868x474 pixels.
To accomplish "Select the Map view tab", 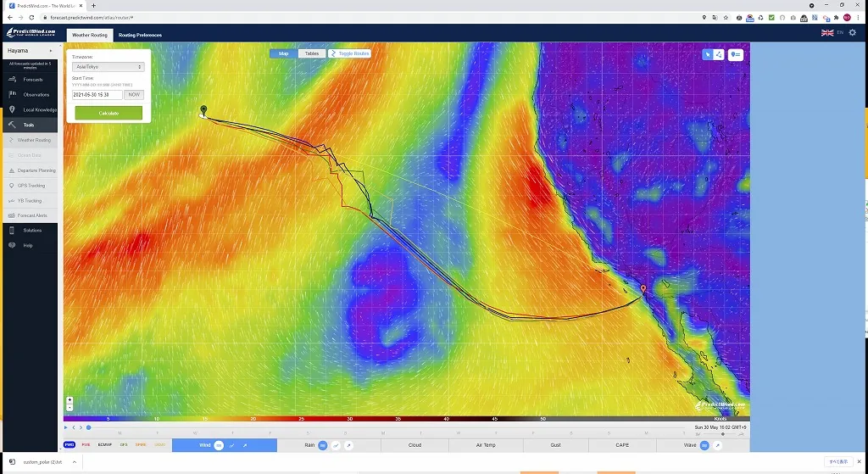I will (283, 53).
